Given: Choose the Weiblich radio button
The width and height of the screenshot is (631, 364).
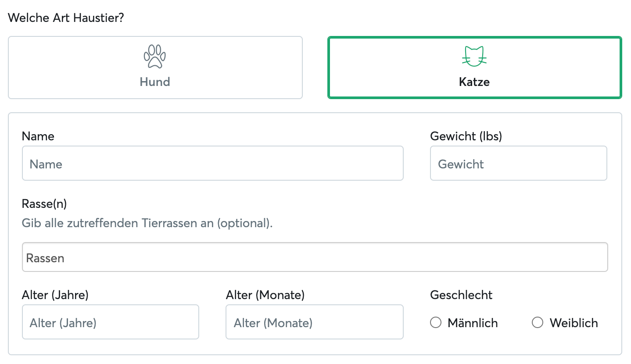Looking at the screenshot, I should tap(538, 323).
